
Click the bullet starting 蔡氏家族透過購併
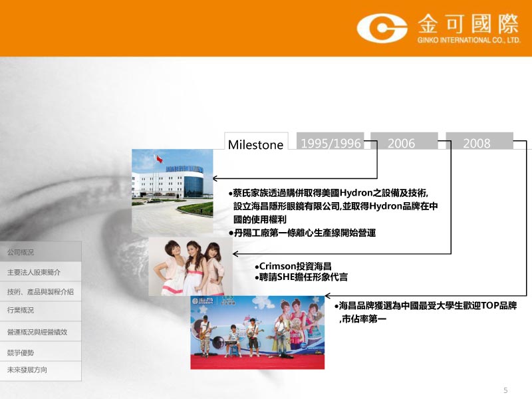click(x=333, y=206)
